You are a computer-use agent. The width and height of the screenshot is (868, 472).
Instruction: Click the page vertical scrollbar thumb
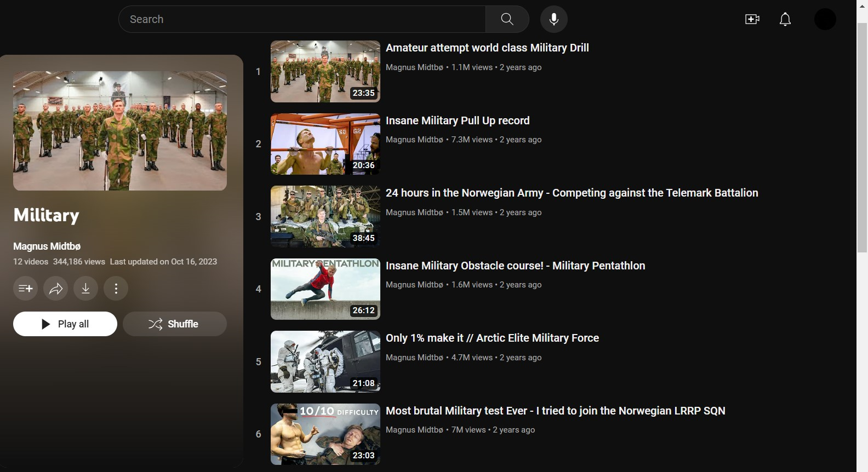tap(862, 137)
